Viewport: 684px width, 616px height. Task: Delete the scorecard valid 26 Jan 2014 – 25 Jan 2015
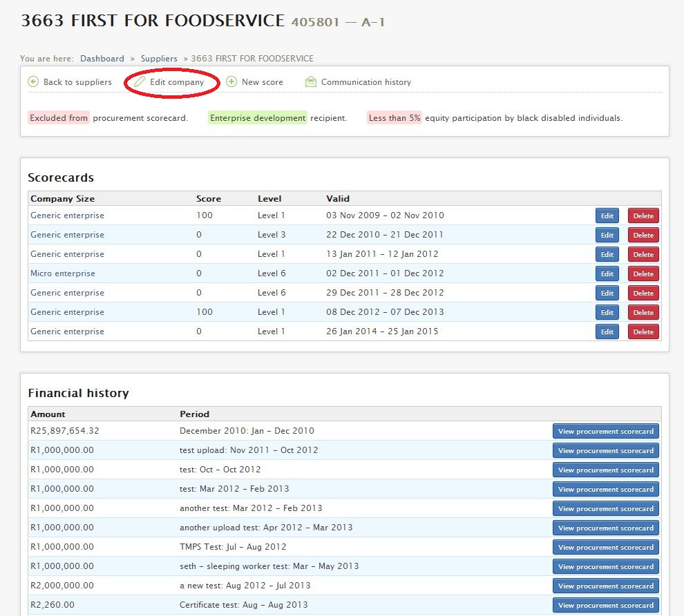point(643,331)
